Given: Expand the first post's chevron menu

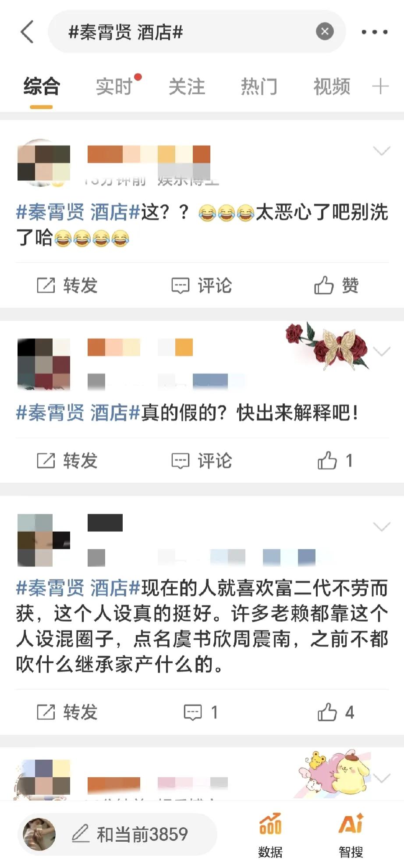Looking at the screenshot, I should [x=381, y=151].
